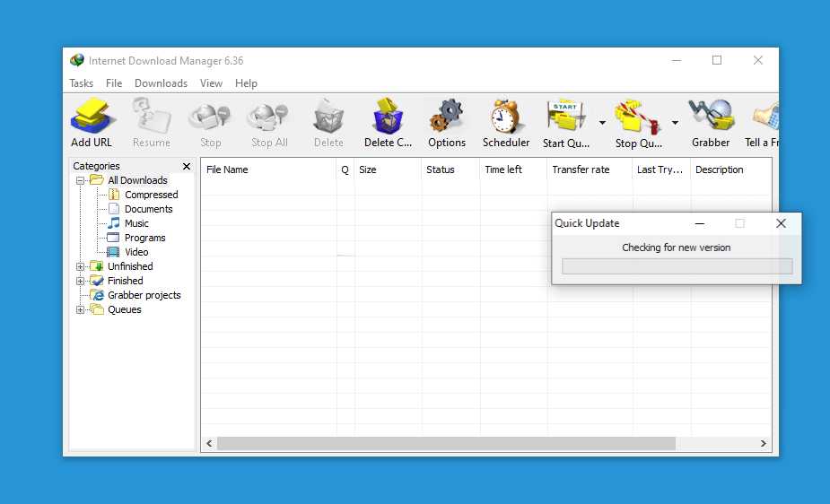This screenshot has height=504, width=830.
Task: Close the Categories panel
Action: coord(187,166)
